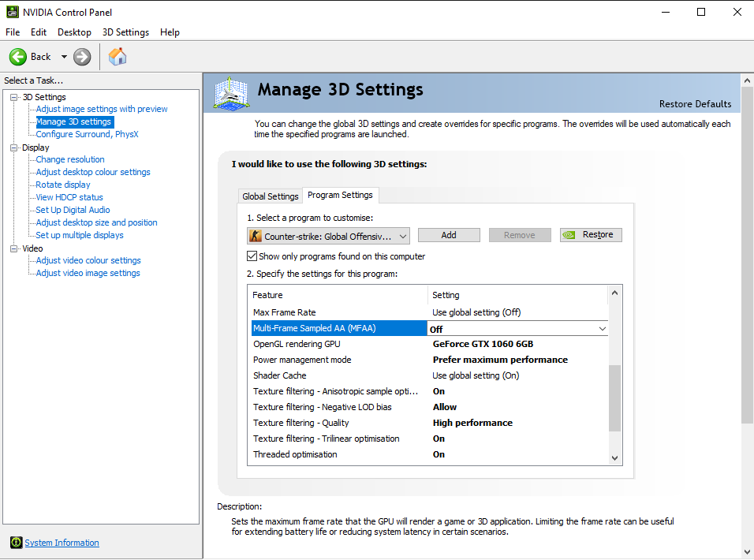Open System Information link
The image size is (754, 560).
[x=62, y=543]
